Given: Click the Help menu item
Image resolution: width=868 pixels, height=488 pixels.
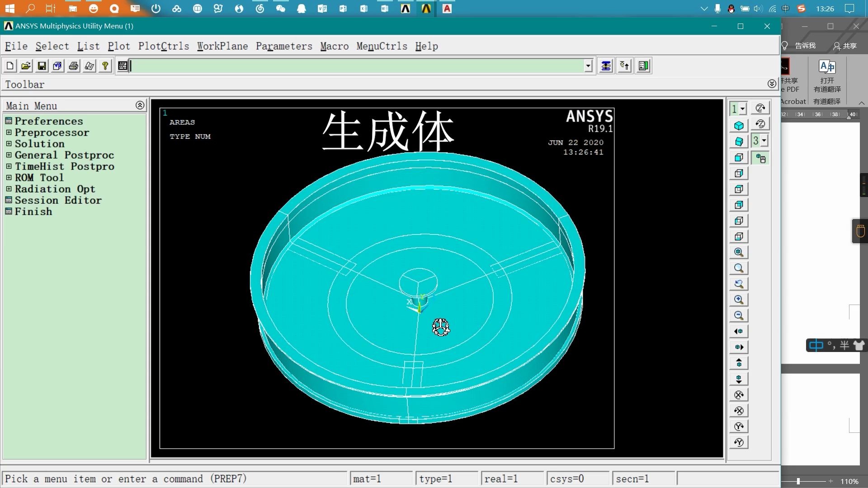Looking at the screenshot, I should [426, 46].
